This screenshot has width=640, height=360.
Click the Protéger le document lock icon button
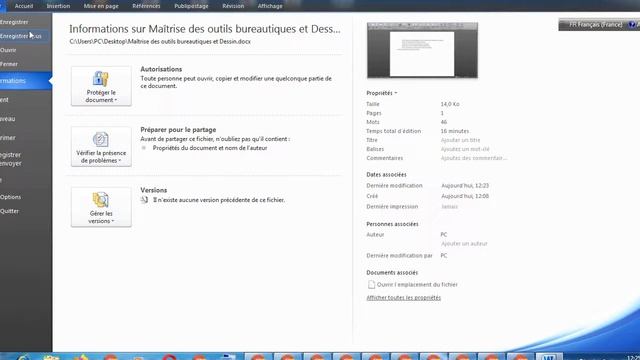click(101, 86)
